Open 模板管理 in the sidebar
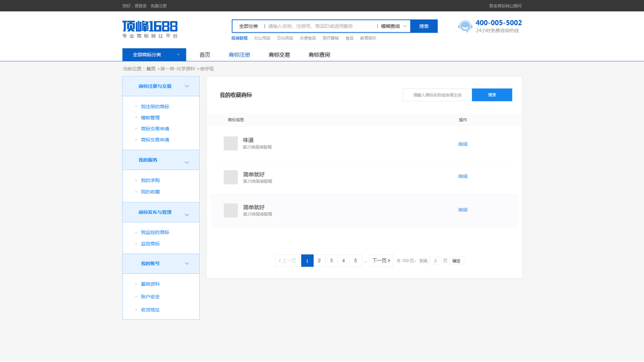 (150, 118)
